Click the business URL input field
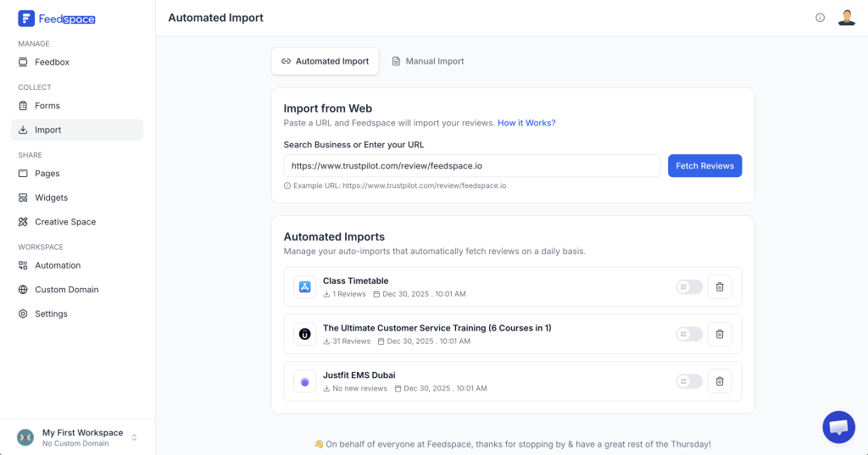This screenshot has width=868, height=455. tap(471, 166)
